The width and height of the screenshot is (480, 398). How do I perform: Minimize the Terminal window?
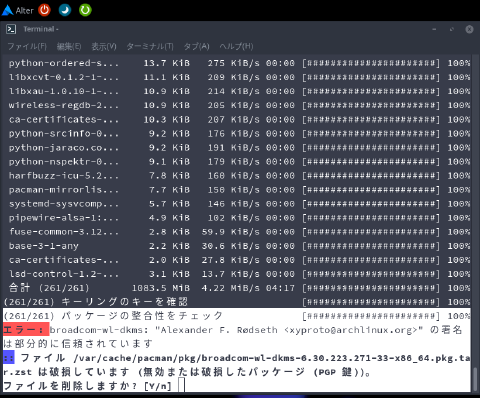[434, 29]
